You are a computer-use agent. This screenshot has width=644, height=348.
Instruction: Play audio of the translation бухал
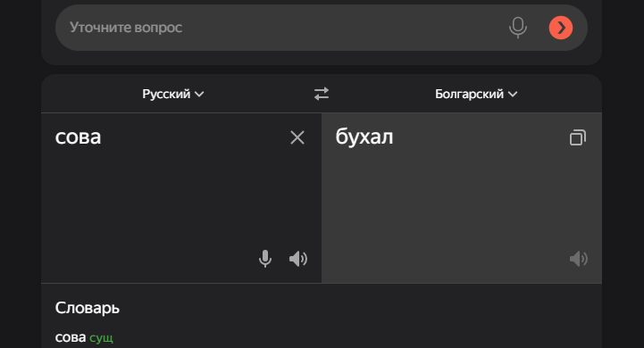[579, 259]
